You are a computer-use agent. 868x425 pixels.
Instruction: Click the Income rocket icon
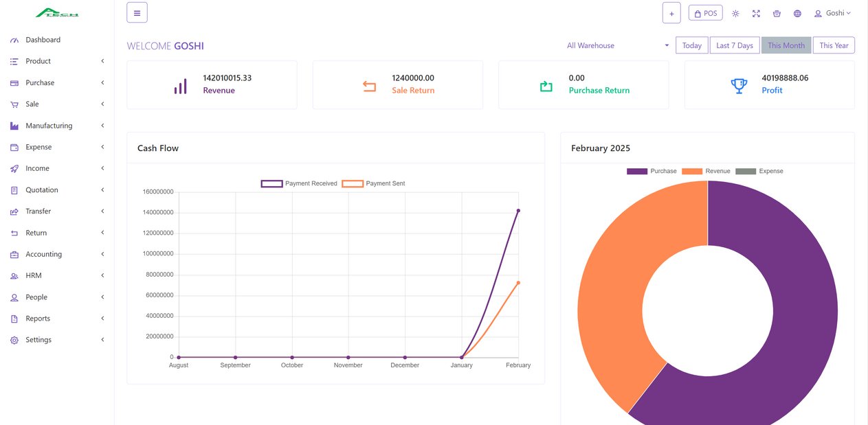pos(14,168)
